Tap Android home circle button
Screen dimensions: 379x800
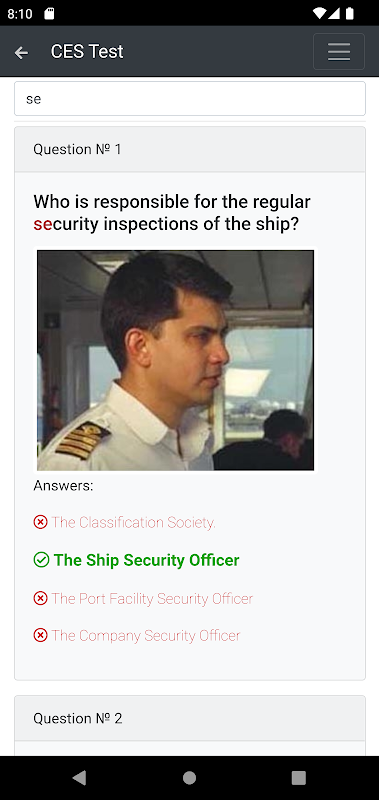pos(189,777)
